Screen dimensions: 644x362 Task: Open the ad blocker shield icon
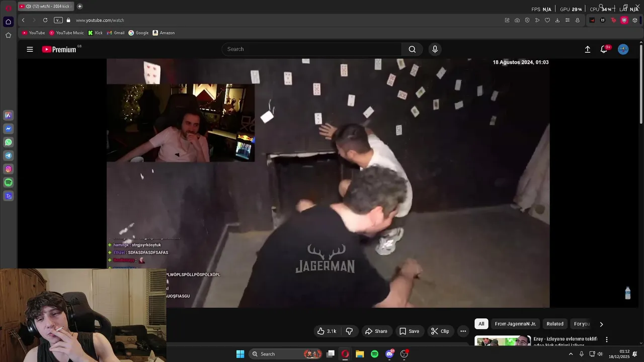(x=527, y=20)
